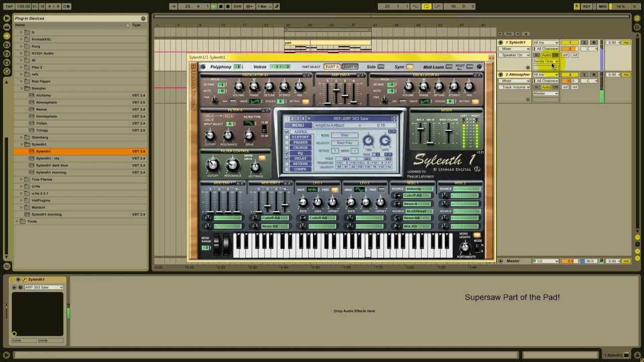Toggle the KEY map mode button
This screenshot has width=644, height=362.
[587, 7]
